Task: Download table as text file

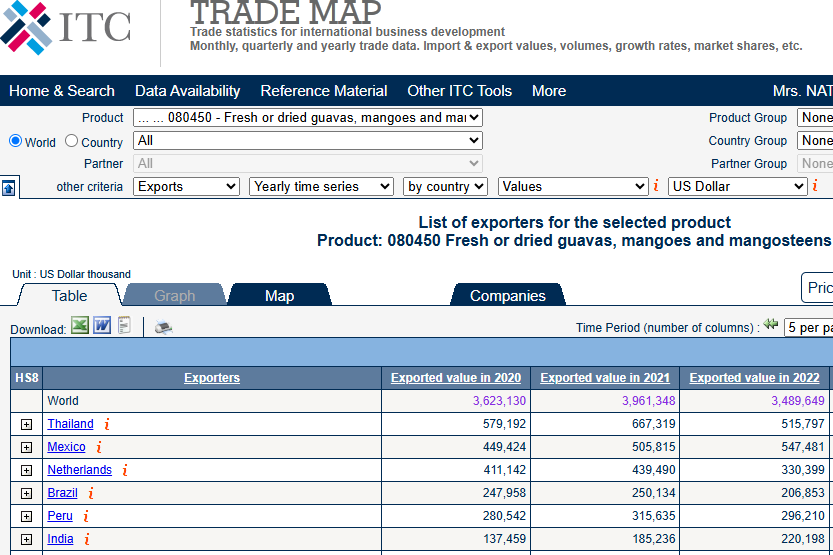Action: coord(124,325)
